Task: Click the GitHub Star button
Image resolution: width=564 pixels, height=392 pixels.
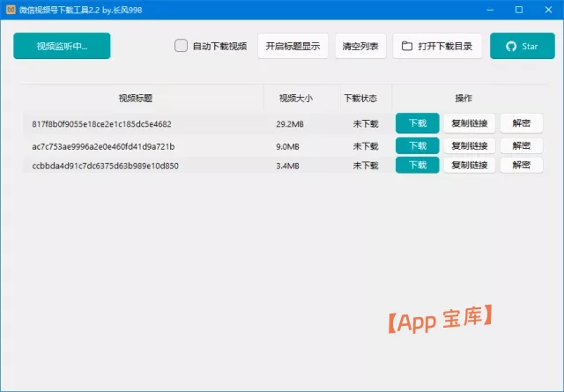Action: click(523, 46)
